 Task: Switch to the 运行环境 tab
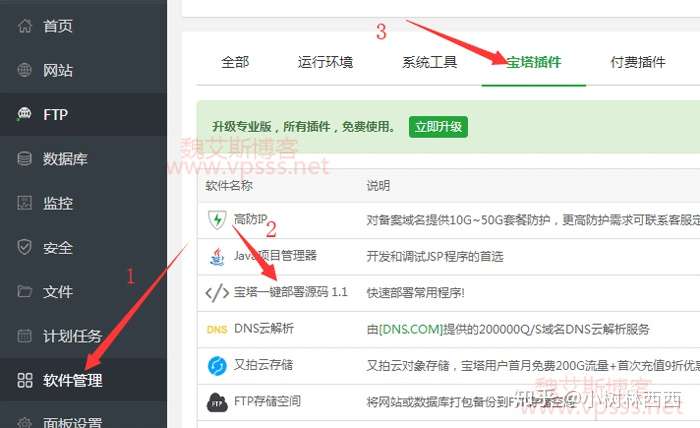(325, 62)
